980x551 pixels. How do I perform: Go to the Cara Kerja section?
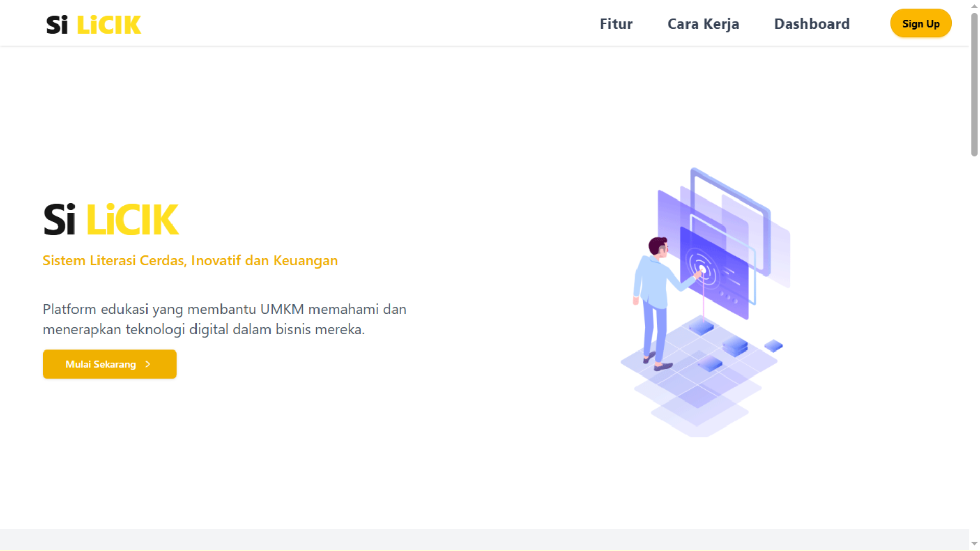click(703, 24)
